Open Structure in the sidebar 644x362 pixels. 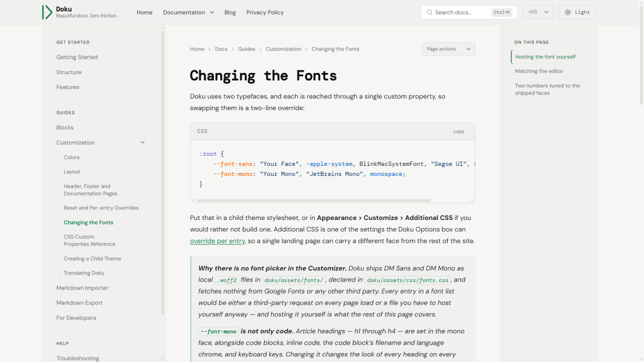[x=69, y=72]
